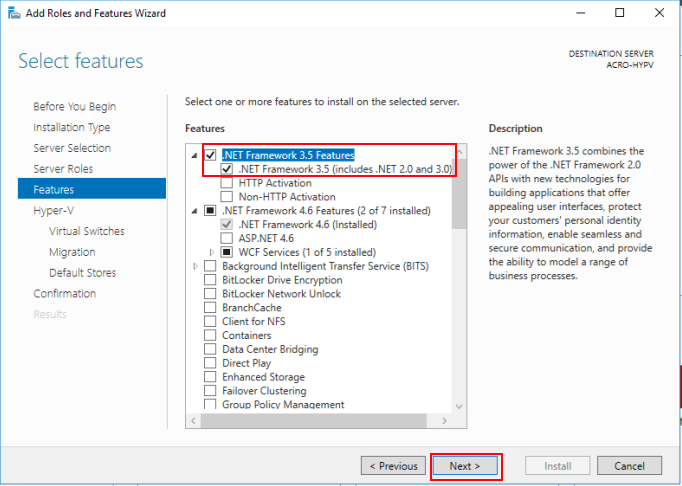The image size is (682, 486).
Task: Tick the Failover Clustering checkbox
Action: click(210, 391)
